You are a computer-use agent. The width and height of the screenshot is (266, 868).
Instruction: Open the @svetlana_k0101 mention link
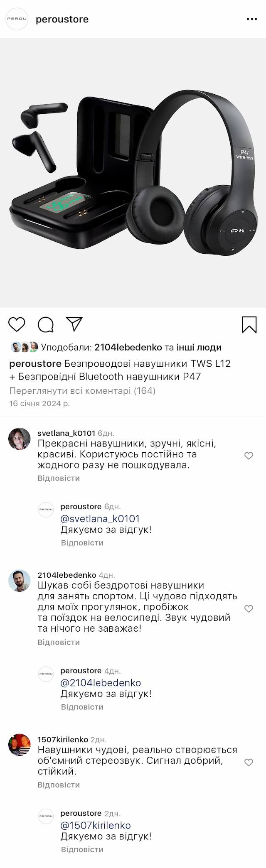100,519
